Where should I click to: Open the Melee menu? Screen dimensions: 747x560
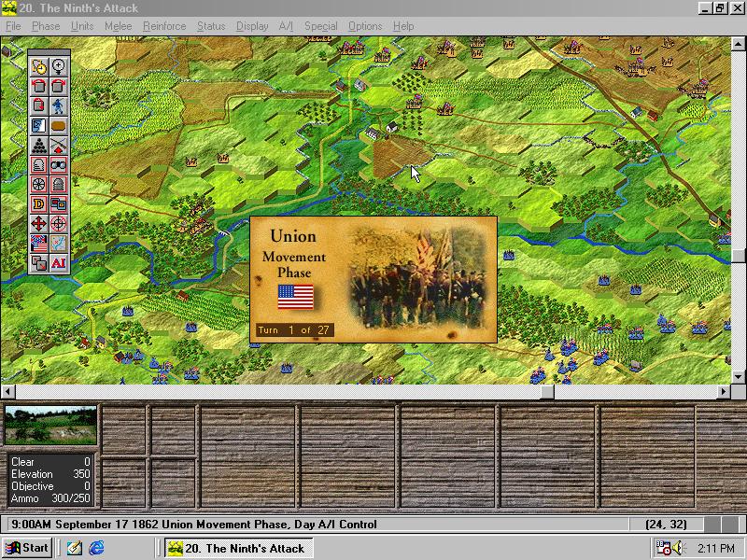tap(118, 26)
